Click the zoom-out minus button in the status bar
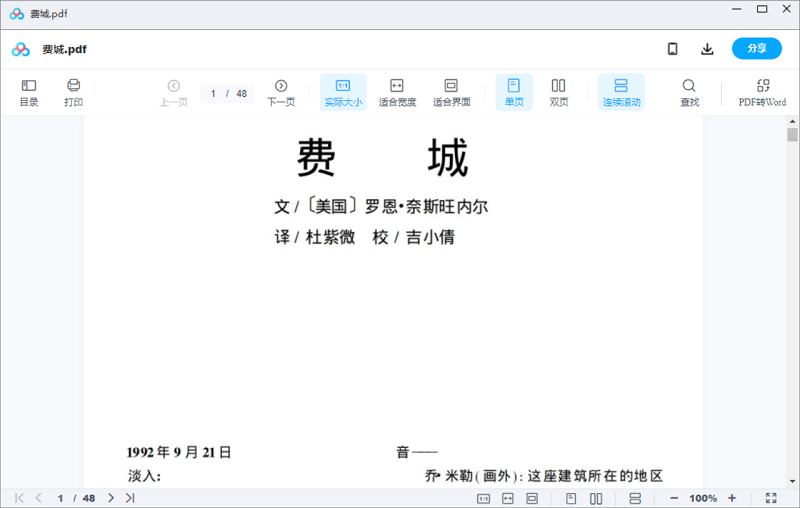The width and height of the screenshot is (800, 508). point(674,498)
